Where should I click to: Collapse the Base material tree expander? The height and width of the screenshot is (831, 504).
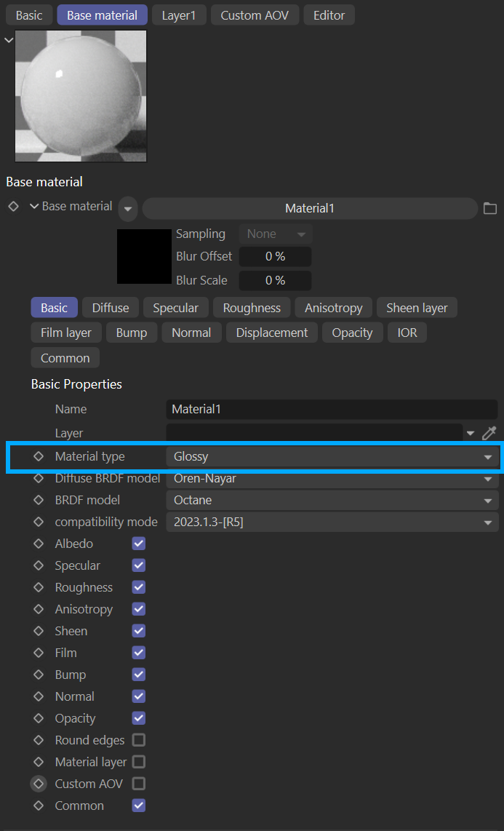(33, 207)
